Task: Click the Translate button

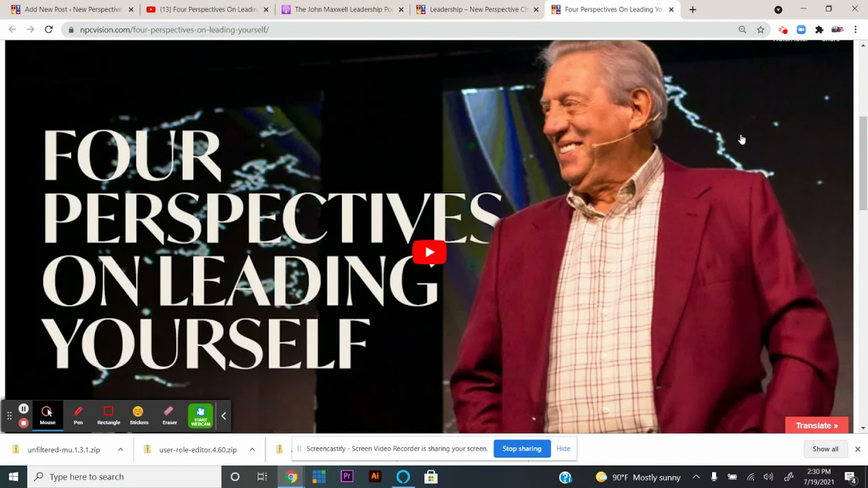Action: 816,426
